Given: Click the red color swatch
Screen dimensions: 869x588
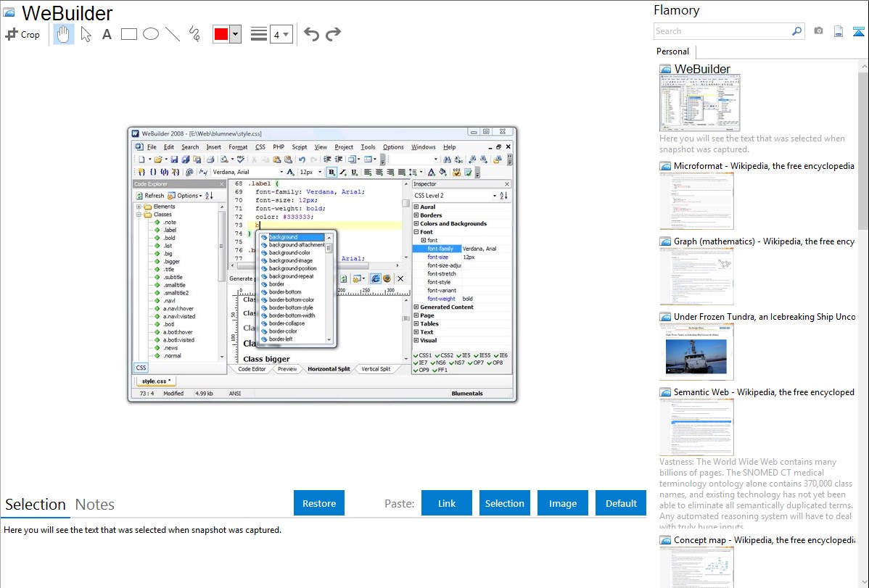Looking at the screenshot, I should 221,34.
